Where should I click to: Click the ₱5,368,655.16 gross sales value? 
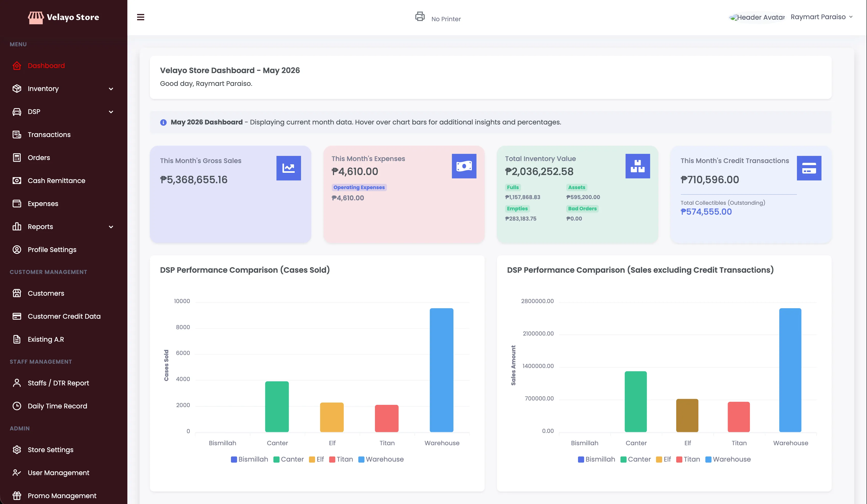[x=194, y=180]
